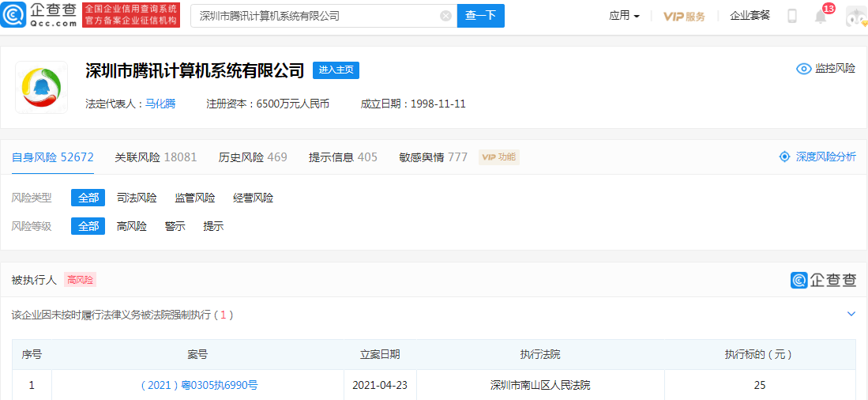This screenshot has height=400, width=868.
Task: Collapse the 被执行人 section chevron
Action: 851,314
